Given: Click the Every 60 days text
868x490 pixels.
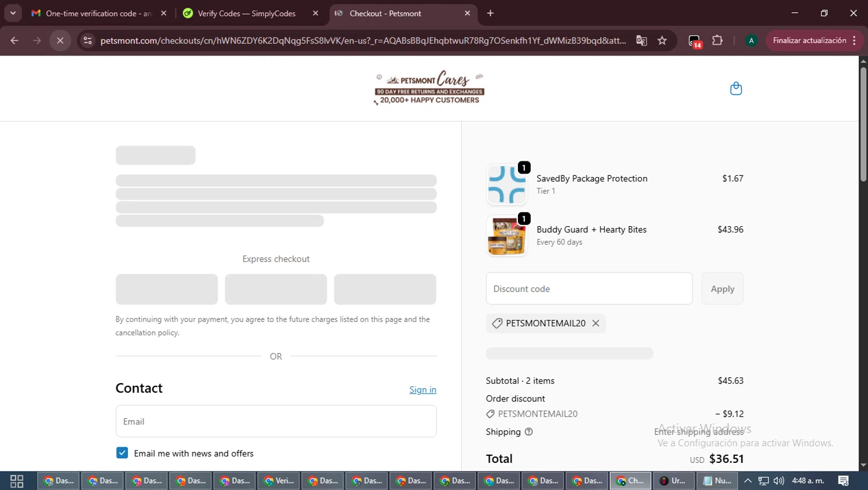Looking at the screenshot, I should (560, 242).
